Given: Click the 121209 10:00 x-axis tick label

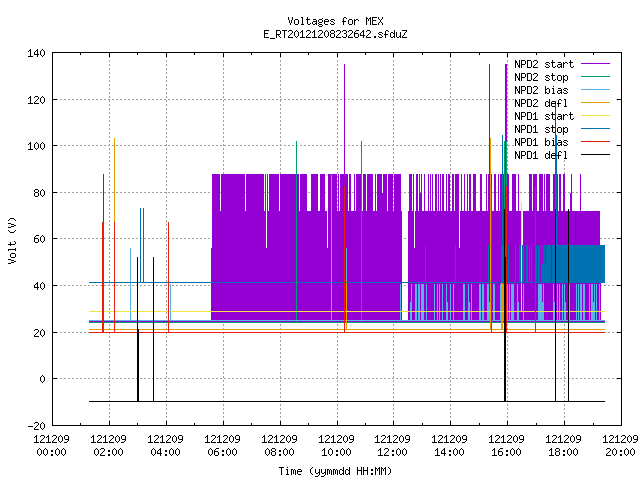Looking at the screenshot, I should [336, 446].
